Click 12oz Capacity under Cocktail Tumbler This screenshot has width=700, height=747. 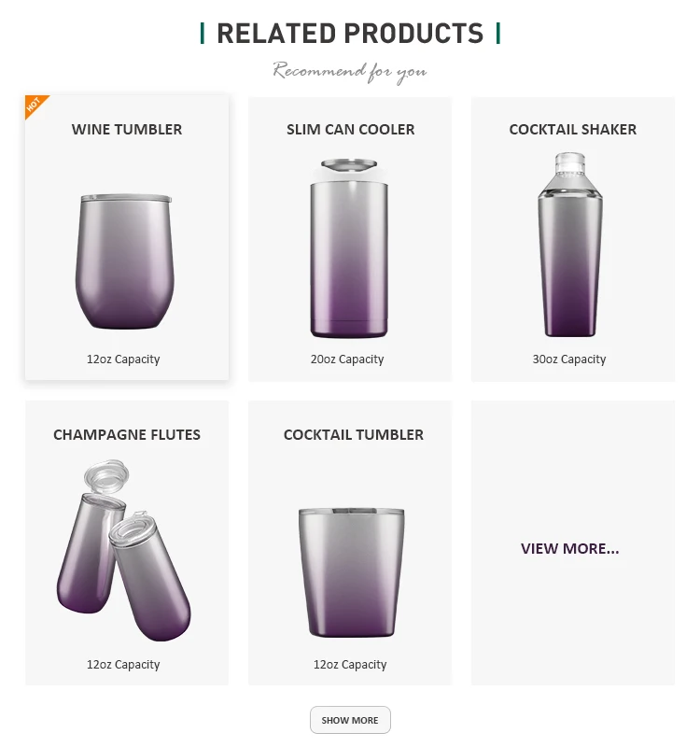[x=350, y=665]
